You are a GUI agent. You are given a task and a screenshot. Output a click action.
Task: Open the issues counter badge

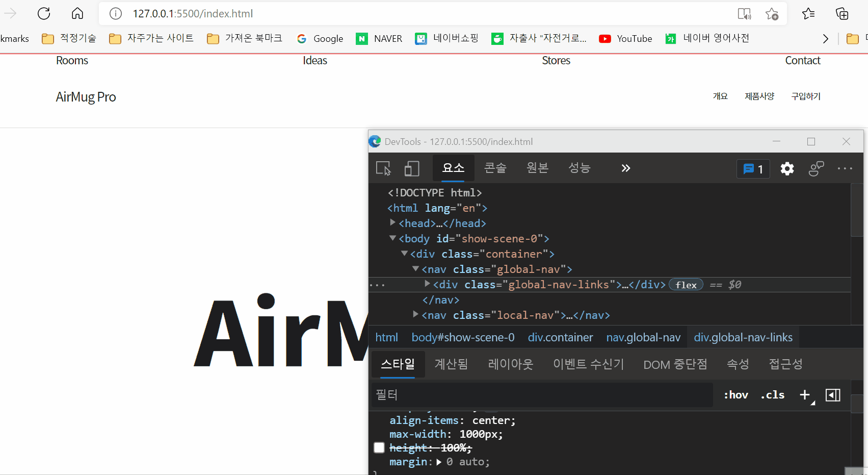click(x=753, y=169)
